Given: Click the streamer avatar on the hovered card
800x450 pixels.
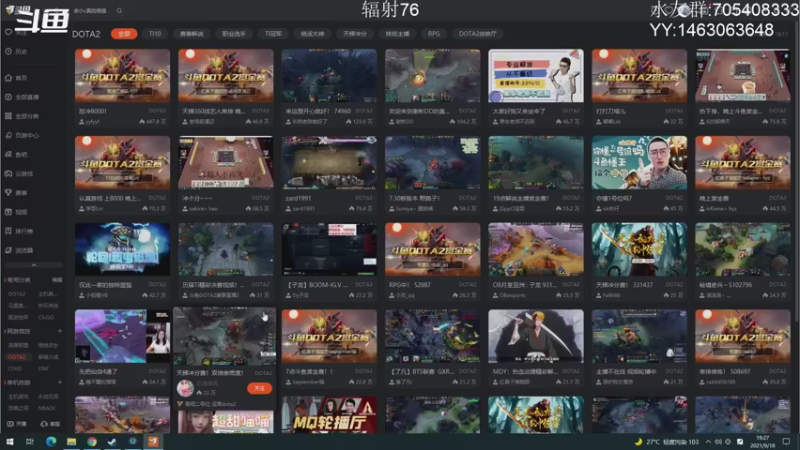Looking at the screenshot, I should pyautogui.click(x=185, y=388).
